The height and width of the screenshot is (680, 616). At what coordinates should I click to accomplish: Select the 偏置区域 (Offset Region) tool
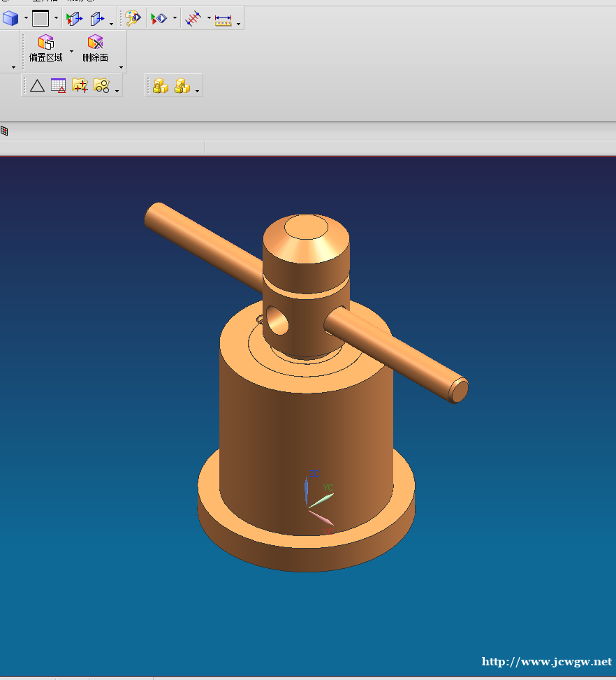(x=46, y=49)
